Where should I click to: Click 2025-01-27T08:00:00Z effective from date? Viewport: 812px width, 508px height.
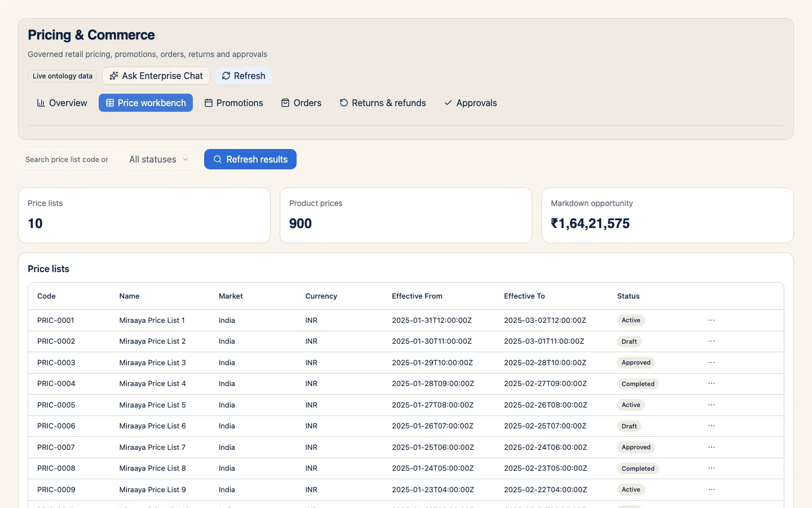point(433,405)
